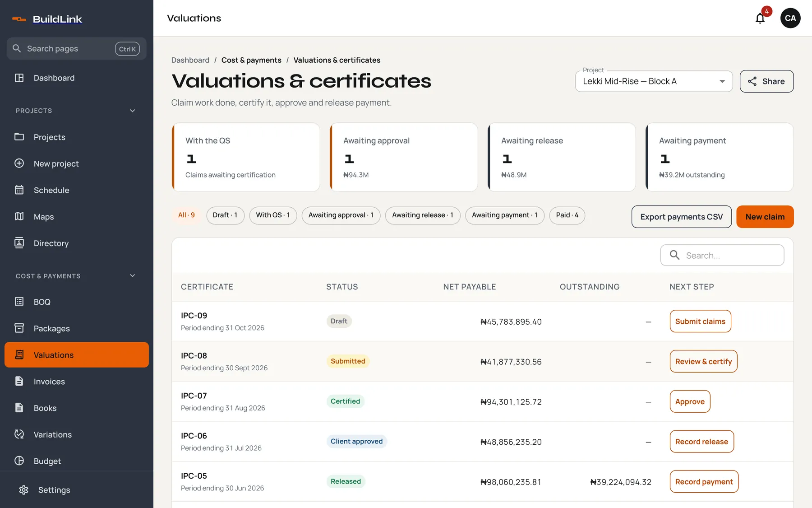Click the Schedule calendar icon

[19, 190]
